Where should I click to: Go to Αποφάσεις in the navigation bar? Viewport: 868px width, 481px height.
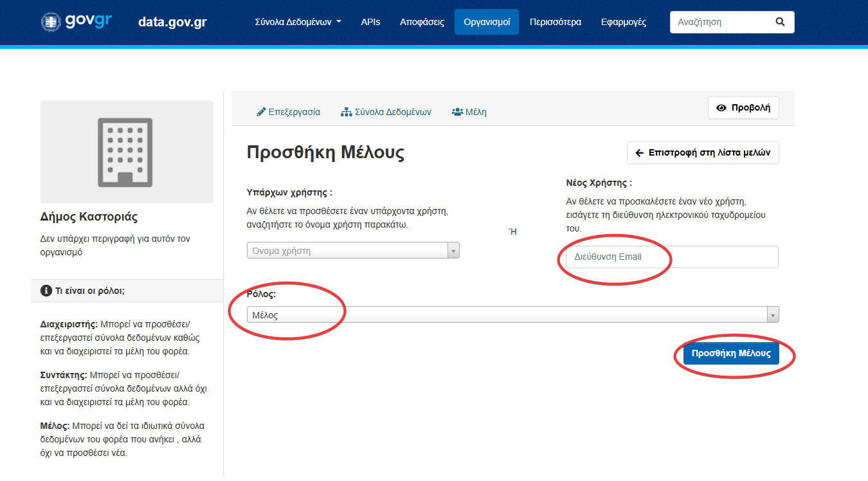(422, 22)
